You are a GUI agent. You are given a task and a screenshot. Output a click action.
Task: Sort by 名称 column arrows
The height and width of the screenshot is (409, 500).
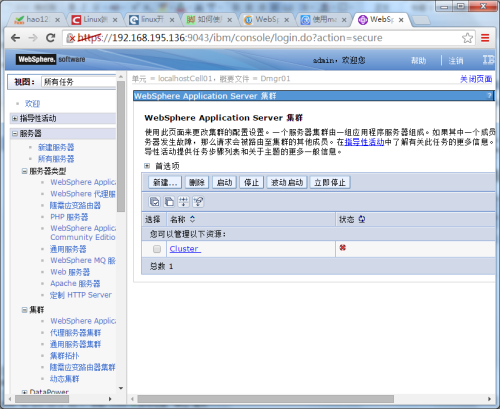pyautogui.click(x=192, y=219)
